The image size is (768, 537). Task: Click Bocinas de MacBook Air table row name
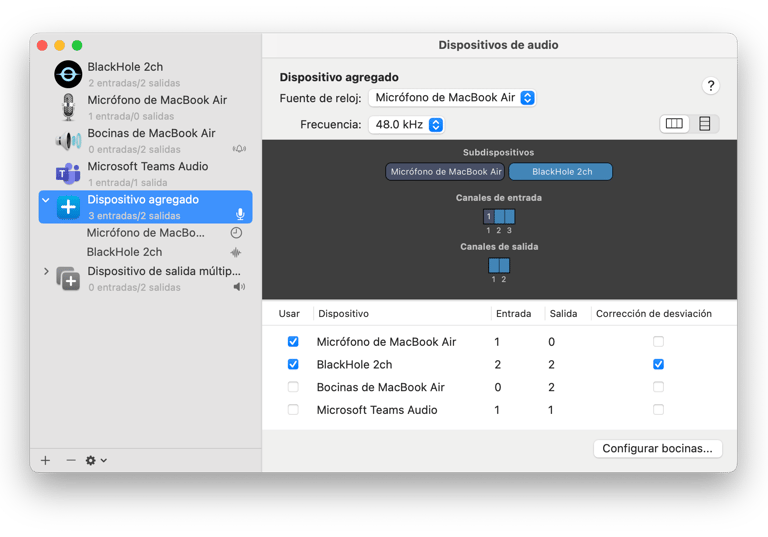[381, 388]
